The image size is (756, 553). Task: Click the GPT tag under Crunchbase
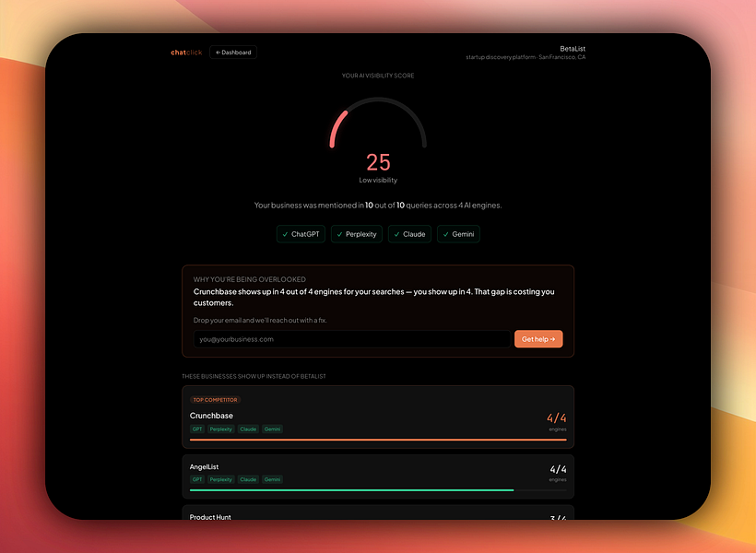click(197, 429)
